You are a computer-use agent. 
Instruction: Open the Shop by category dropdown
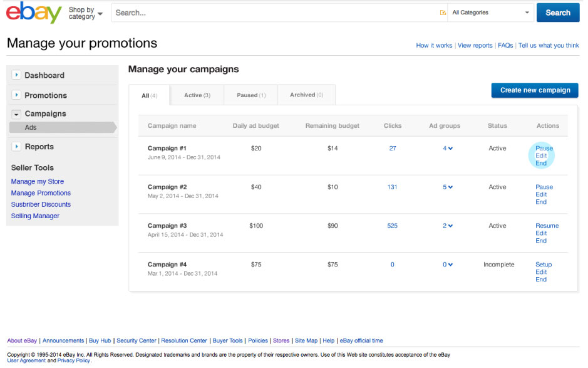[x=85, y=13]
